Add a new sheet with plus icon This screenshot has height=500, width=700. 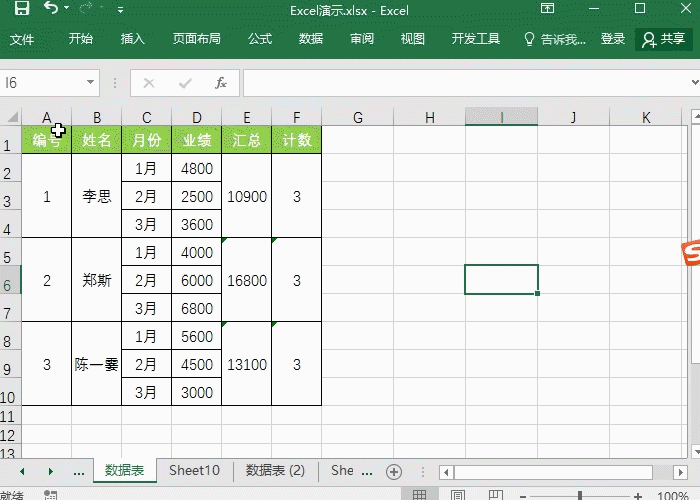click(394, 471)
